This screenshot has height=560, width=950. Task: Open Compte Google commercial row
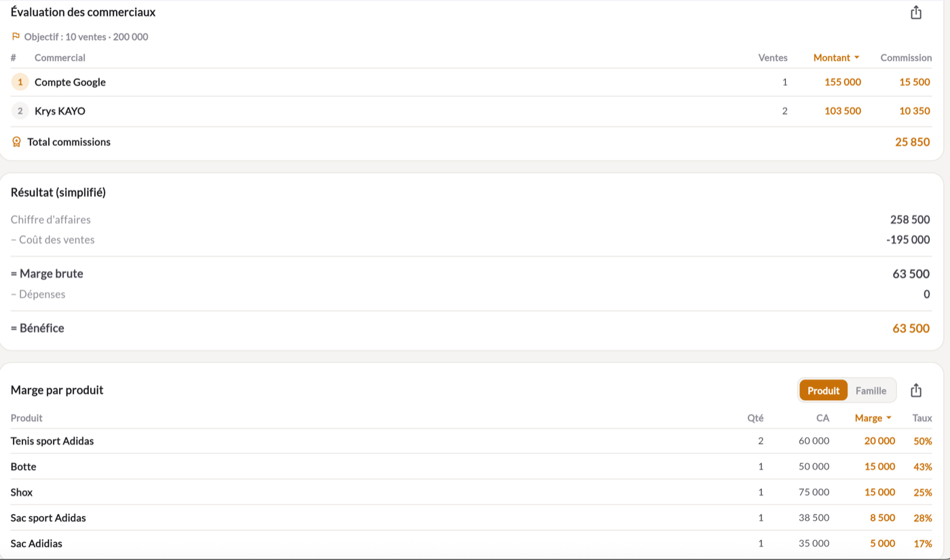click(x=472, y=82)
